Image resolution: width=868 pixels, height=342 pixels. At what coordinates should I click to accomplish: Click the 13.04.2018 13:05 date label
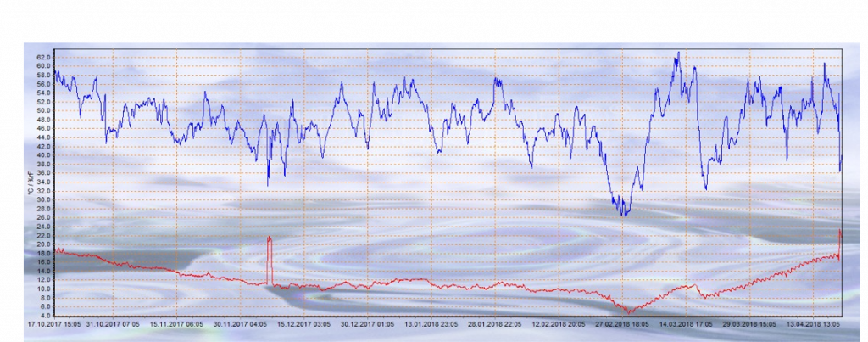pos(812,323)
